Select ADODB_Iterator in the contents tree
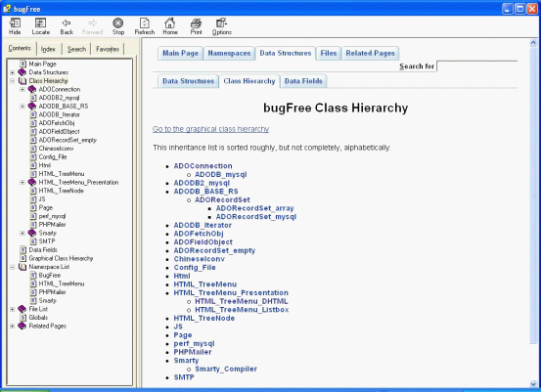This screenshot has width=541, height=392. [60, 114]
